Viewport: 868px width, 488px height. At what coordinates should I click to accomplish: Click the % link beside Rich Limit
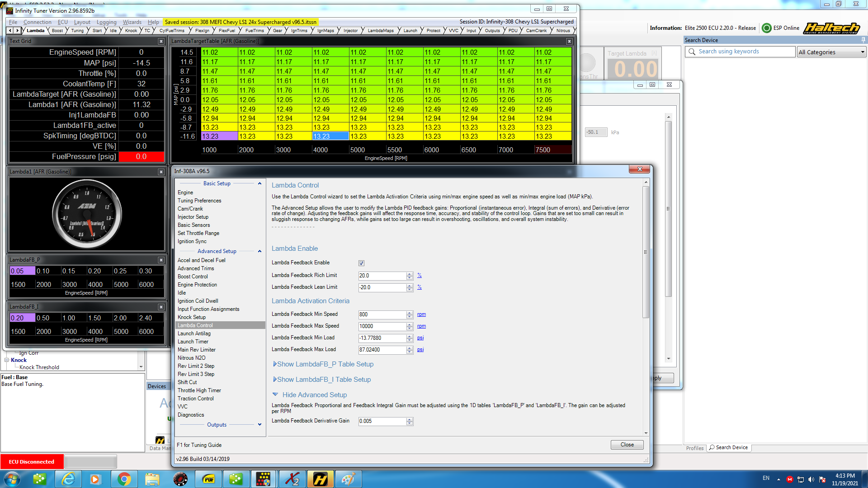click(x=420, y=276)
